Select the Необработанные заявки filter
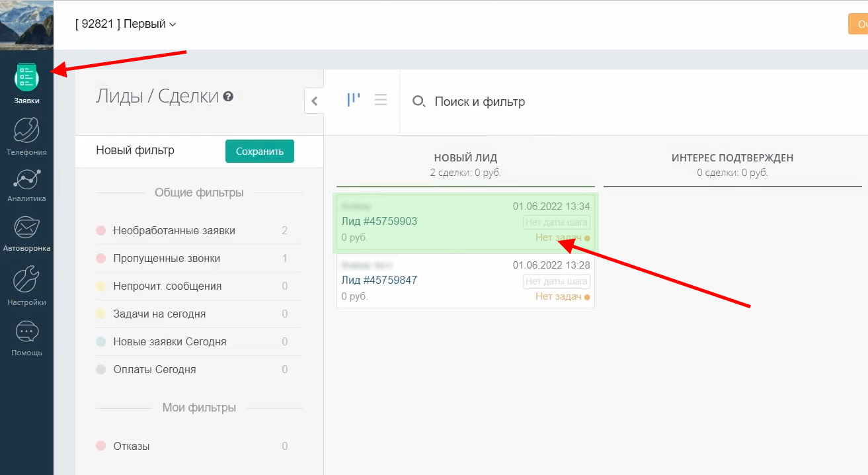This screenshot has height=475, width=868. [x=174, y=231]
